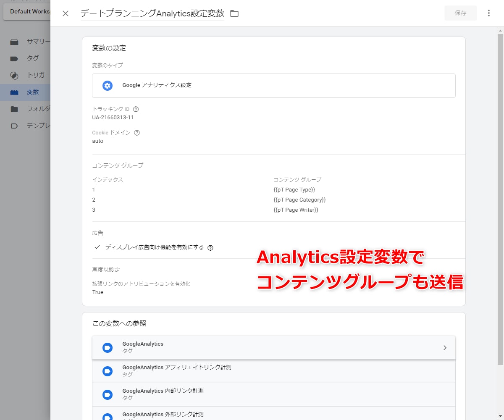This screenshot has width=504, height=420.
Task: Click the gear Google Analytics settings icon
Action: pyautogui.click(x=108, y=85)
